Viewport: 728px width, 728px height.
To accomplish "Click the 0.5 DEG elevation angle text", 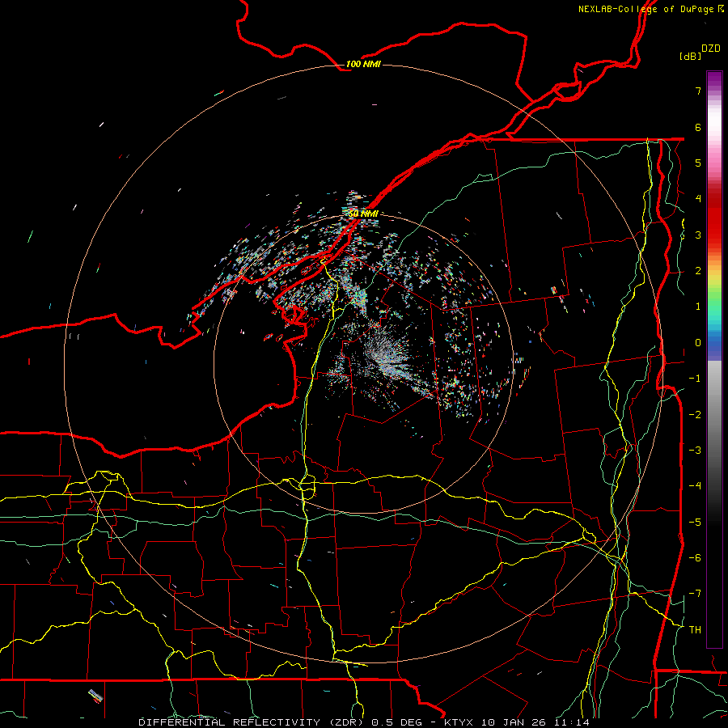I will tap(396, 722).
